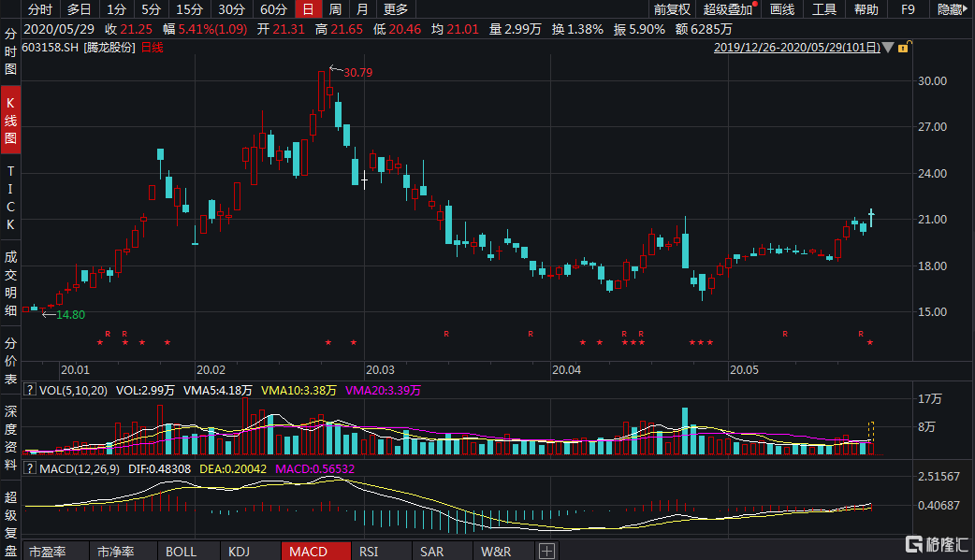Open the VOL indicator help question mark
Image resolution: width=975 pixels, height=560 pixels.
29,390
